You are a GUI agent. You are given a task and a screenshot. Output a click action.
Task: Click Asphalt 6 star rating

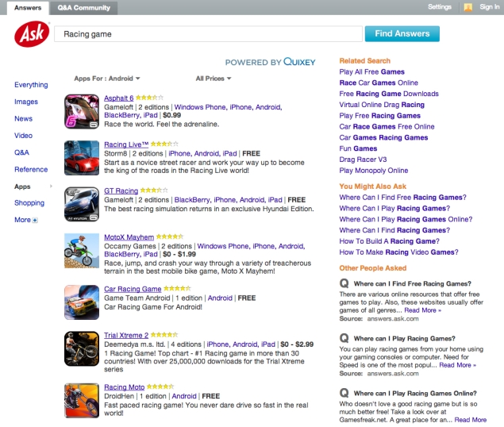[149, 98]
